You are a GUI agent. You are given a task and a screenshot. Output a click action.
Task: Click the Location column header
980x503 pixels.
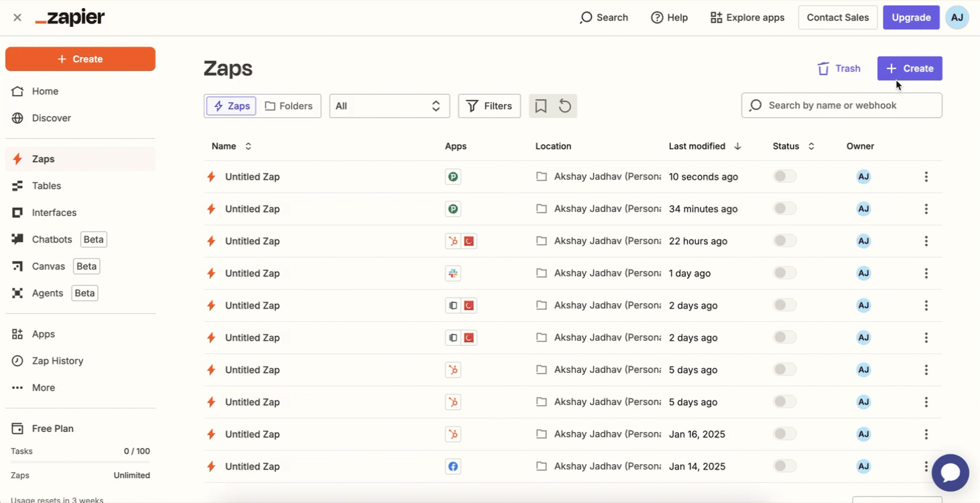coord(553,146)
